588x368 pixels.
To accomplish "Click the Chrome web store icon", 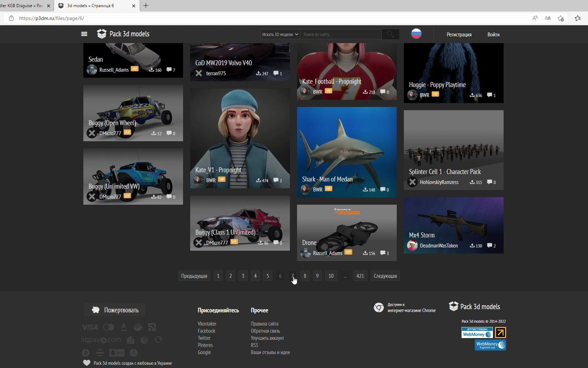I will [379, 307].
